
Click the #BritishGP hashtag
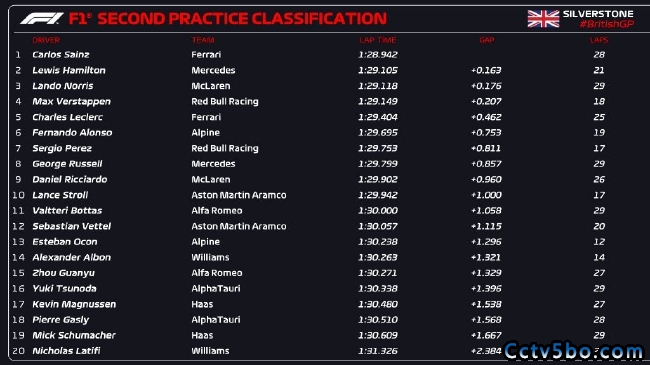606,24
